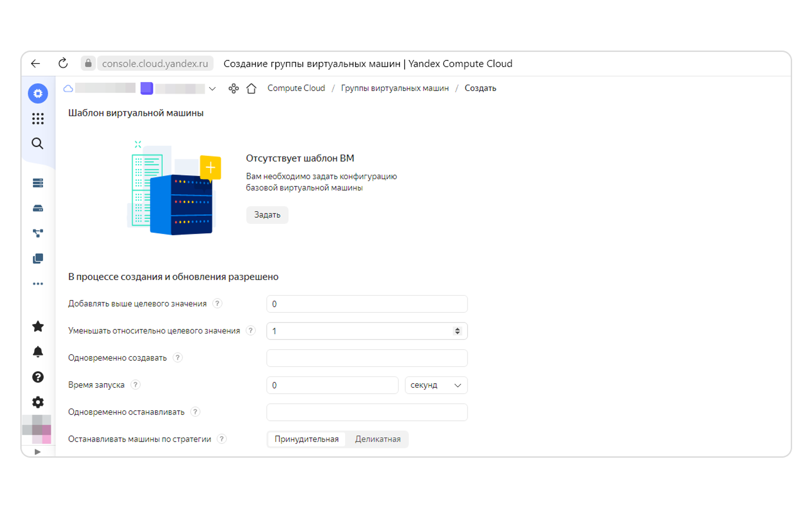Expand the cloud/folder selector chevron
The height and width of the screenshot is (508, 812).
[x=212, y=89]
